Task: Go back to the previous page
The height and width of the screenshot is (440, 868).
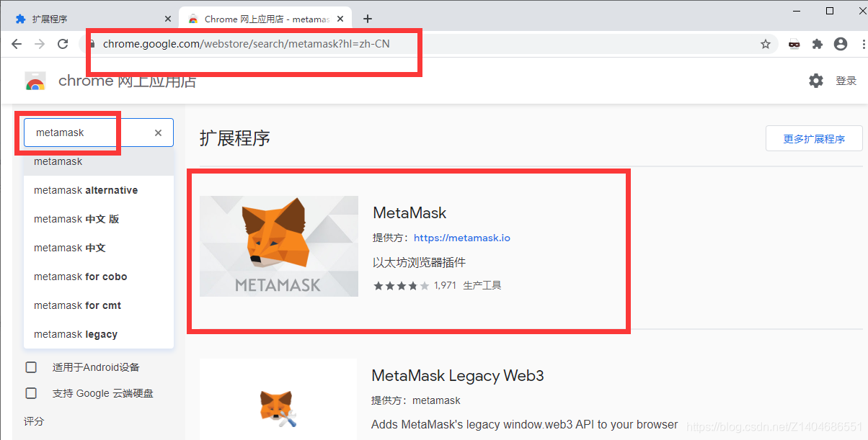Action: click(17, 44)
